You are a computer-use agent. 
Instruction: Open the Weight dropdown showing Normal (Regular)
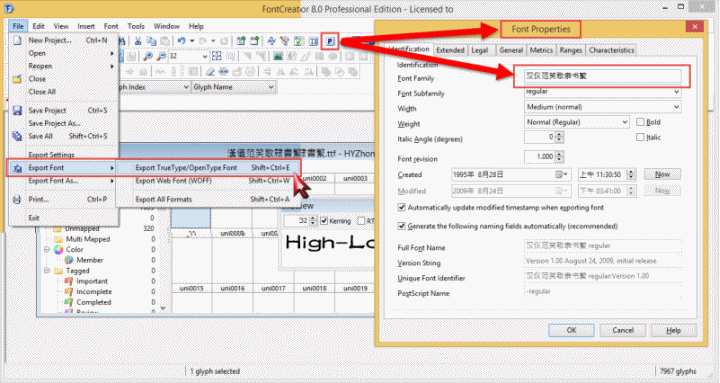[x=624, y=122]
